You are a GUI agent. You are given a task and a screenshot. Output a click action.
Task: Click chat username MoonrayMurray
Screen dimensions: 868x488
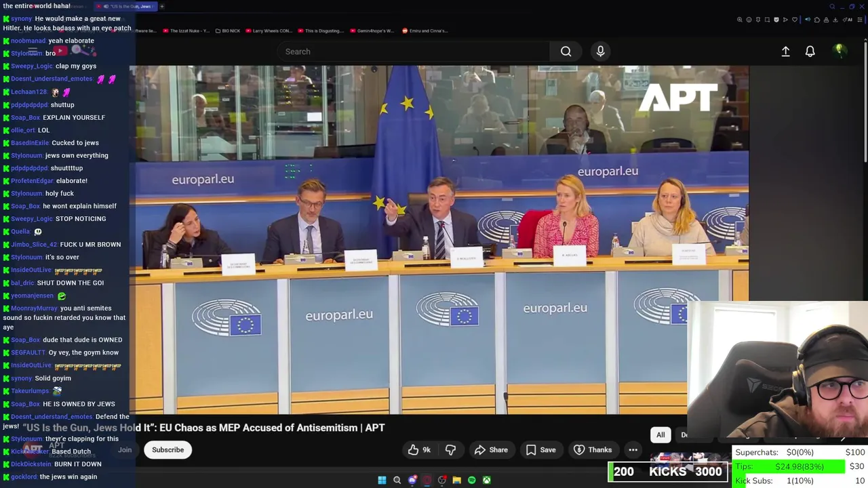click(x=34, y=308)
